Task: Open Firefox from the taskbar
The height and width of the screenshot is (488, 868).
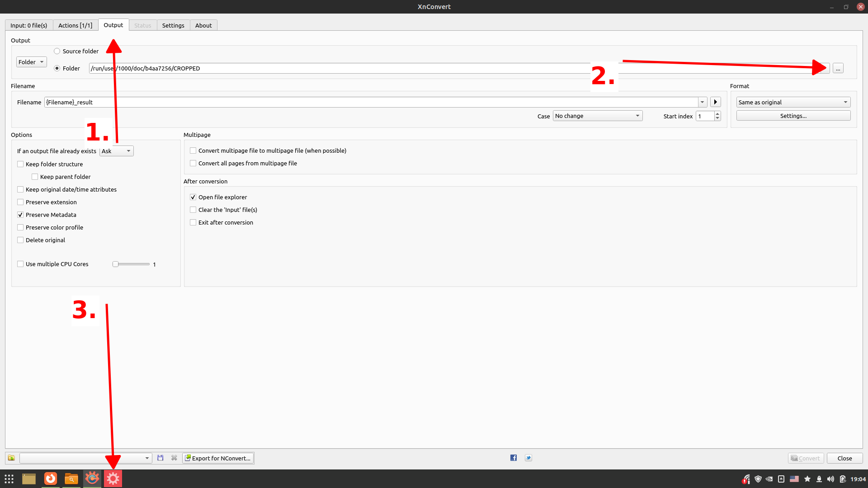Action: click(51, 479)
